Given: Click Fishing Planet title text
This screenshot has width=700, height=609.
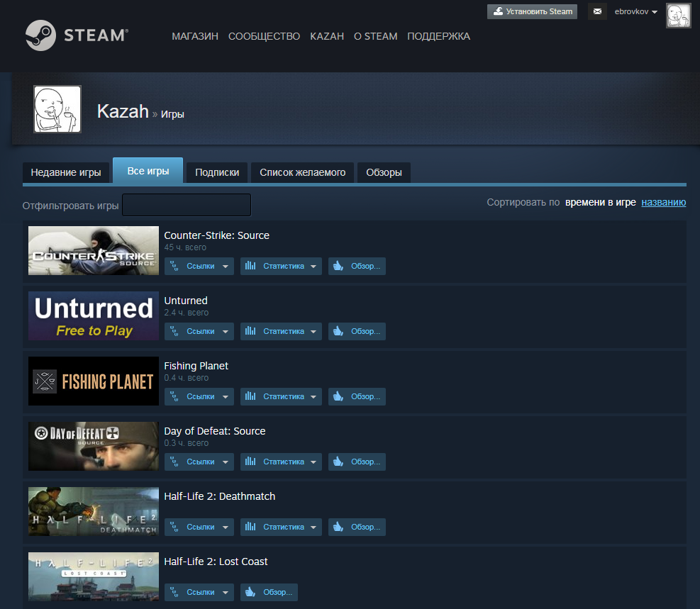Looking at the screenshot, I should click(196, 366).
